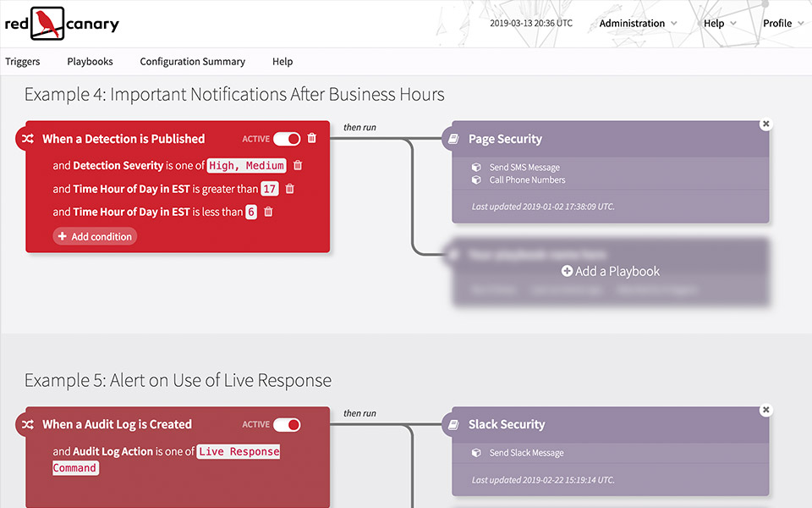Viewport: 812px width, 508px height.
Task: Delete the greater than 17 condition
Action: pyautogui.click(x=290, y=189)
